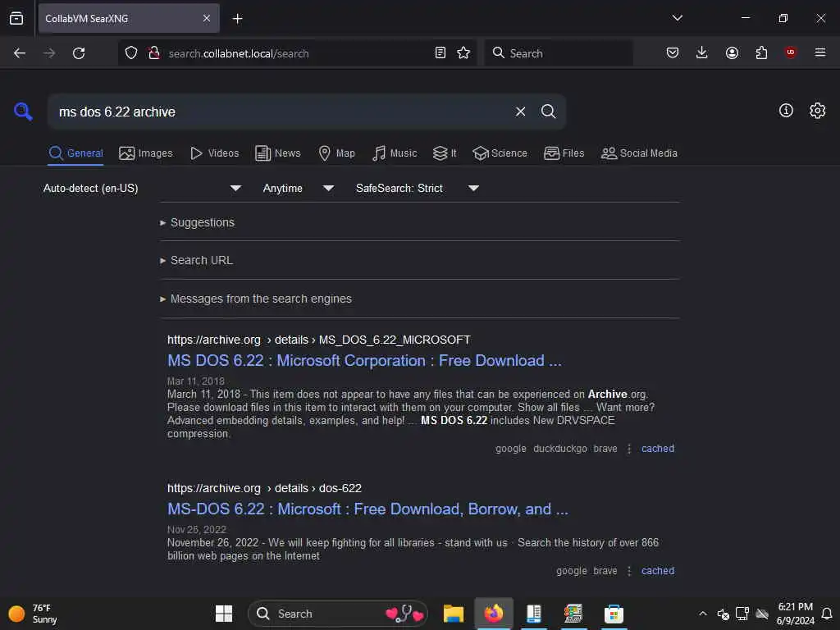This screenshot has height=630, width=840.
Task: Open Pocket save button
Action: coord(673,52)
